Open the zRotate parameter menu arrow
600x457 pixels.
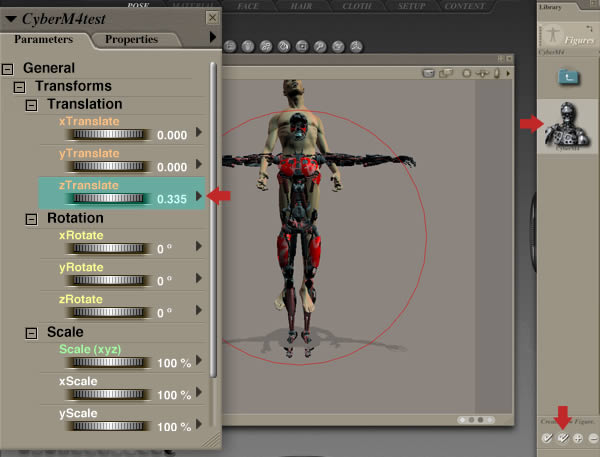pos(199,310)
